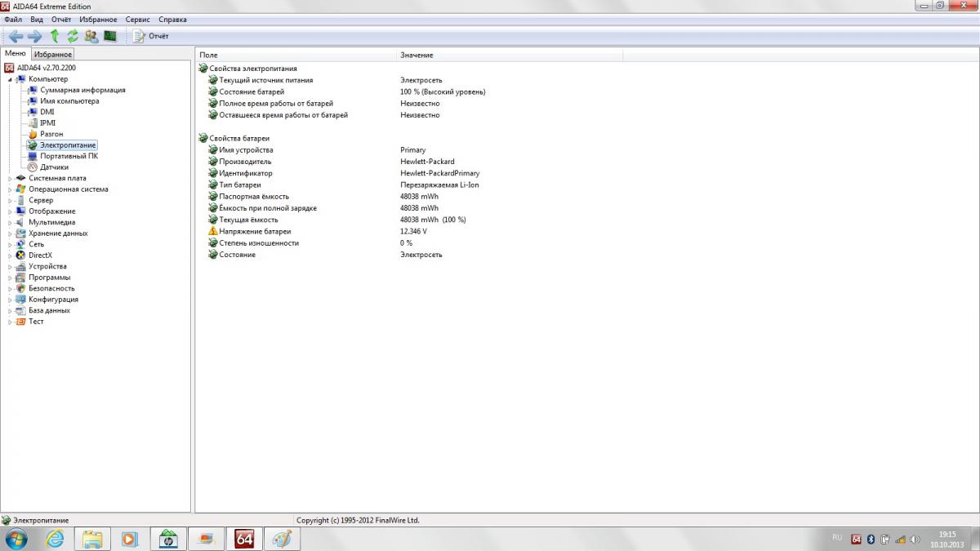Collapse the Компьютер tree node

pos(11,79)
